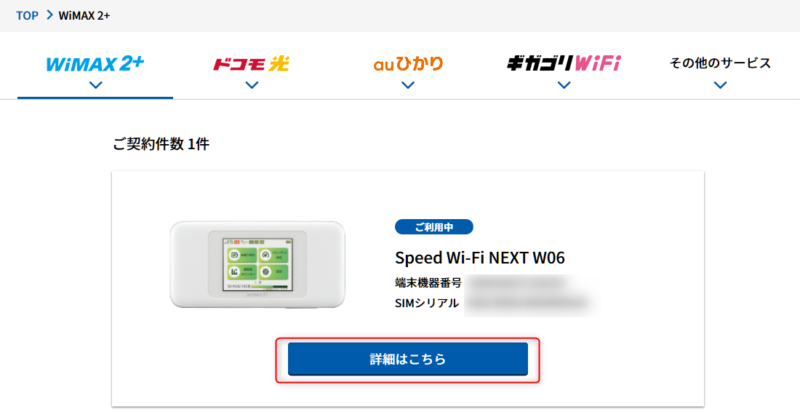Click the Speed Wi-Fi NEXT W06 title

(x=480, y=258)
